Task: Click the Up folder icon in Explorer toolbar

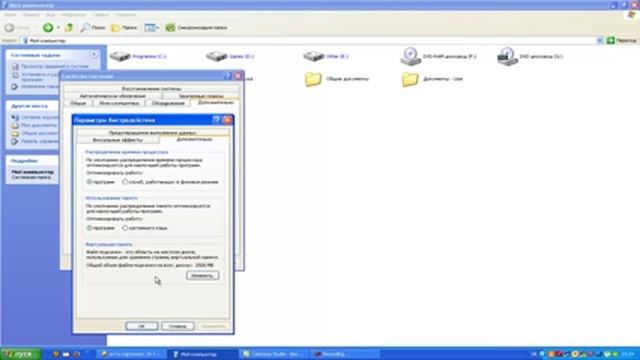Action: pos(69,27)
